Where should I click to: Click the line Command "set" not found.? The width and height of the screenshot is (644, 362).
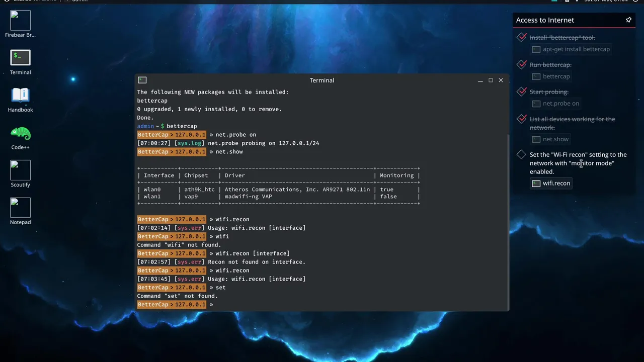pyautogui.click(x=177, y=296)
